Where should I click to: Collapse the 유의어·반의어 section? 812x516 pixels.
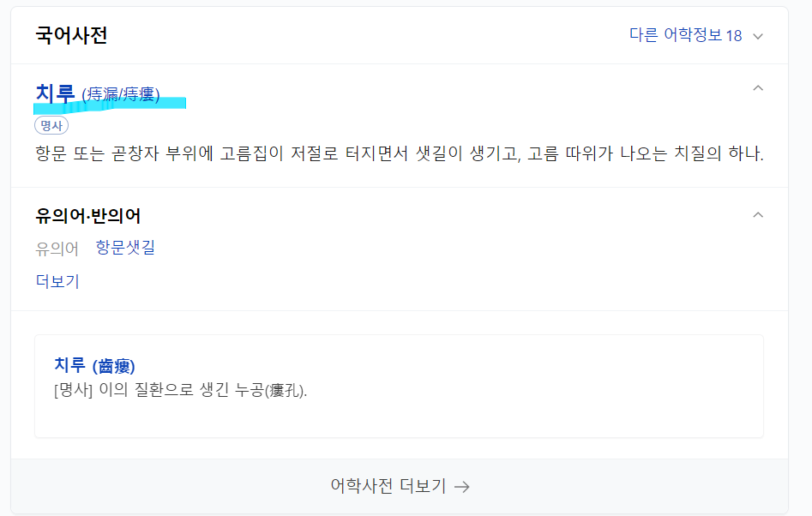click(x=758, y=215)
